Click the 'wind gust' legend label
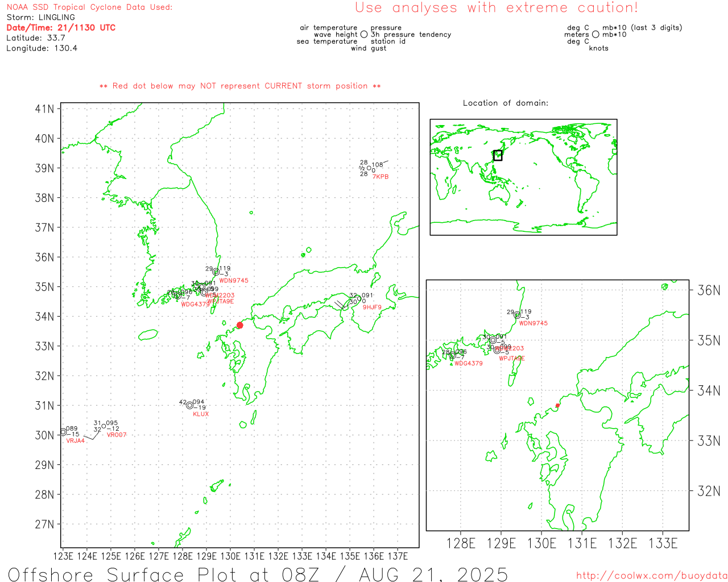Viewport: 728px width, 582px height. click(x=369, y=48)
